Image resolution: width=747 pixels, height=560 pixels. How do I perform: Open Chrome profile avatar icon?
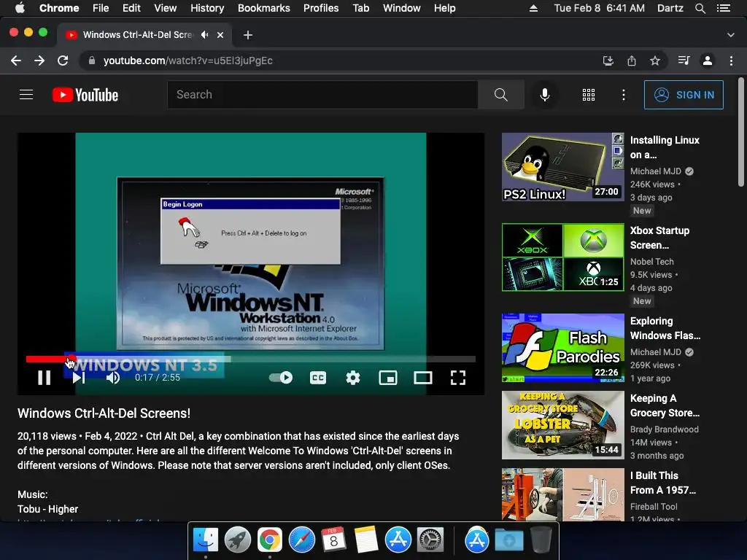point(708,61)
